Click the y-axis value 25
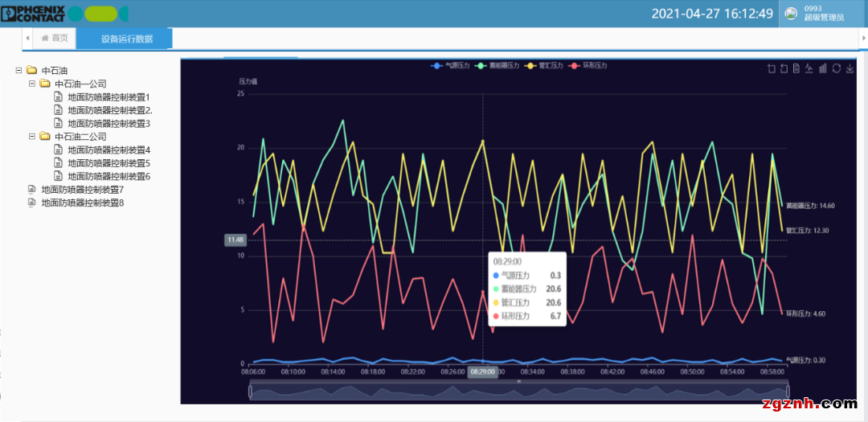This screenshot has width=868, height=422. pos(240,93)
